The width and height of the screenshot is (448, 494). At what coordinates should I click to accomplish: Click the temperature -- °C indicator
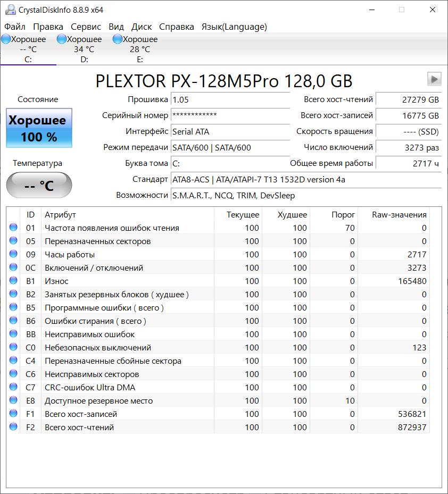(39, 185)
